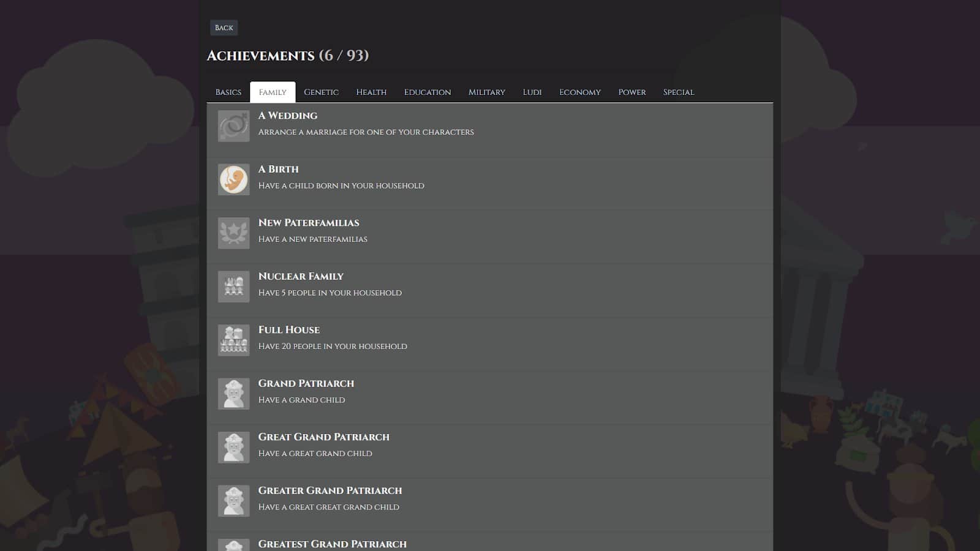Click the Full House crowd icon
980x551 pixels.
point(233,340)
